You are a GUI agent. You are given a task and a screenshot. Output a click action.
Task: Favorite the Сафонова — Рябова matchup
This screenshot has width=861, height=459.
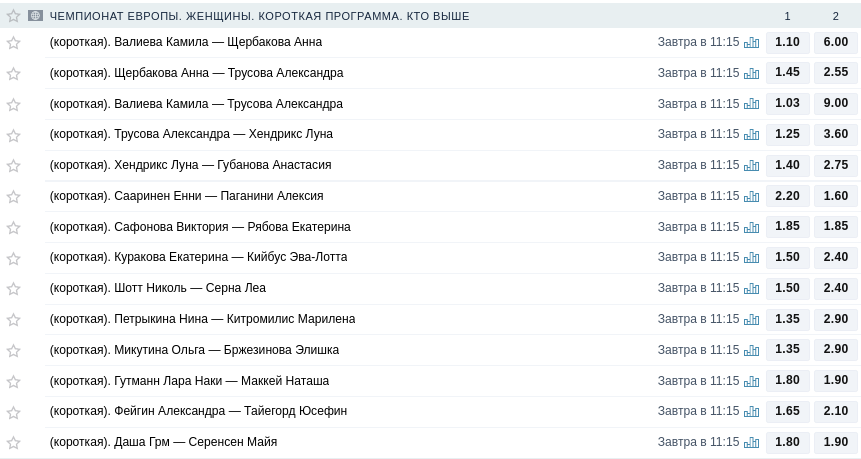click(x=13, y=228)
